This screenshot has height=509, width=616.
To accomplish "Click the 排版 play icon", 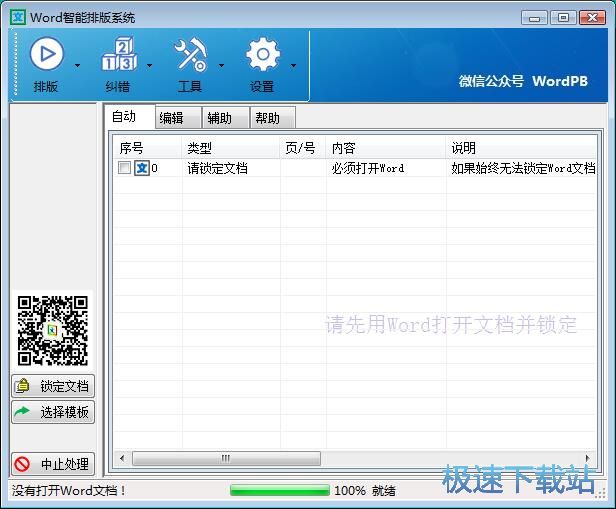I will point(46,55).
